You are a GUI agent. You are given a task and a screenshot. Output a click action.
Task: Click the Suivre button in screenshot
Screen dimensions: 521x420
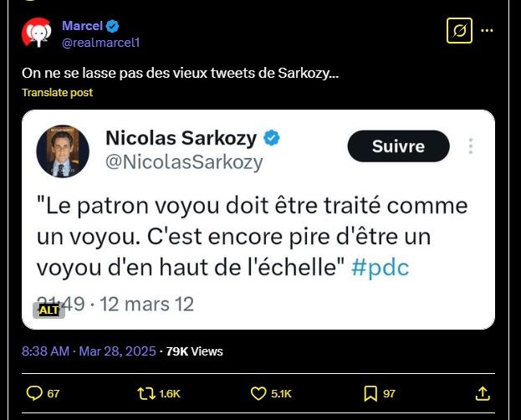click(x=398, y=146)
